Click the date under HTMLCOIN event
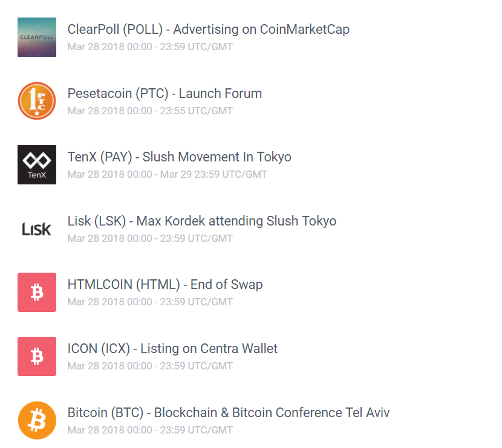502x448 pixels. click(149, 302)
